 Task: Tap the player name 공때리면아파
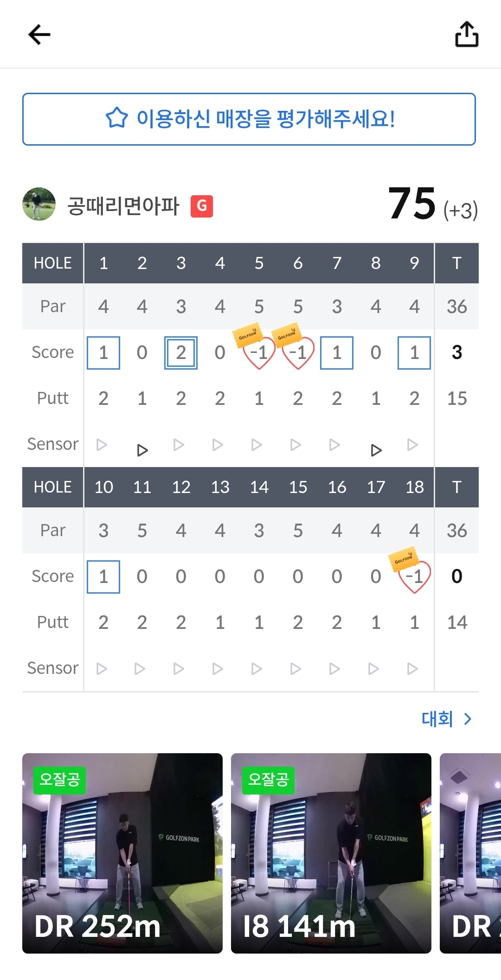click(123, 206)
